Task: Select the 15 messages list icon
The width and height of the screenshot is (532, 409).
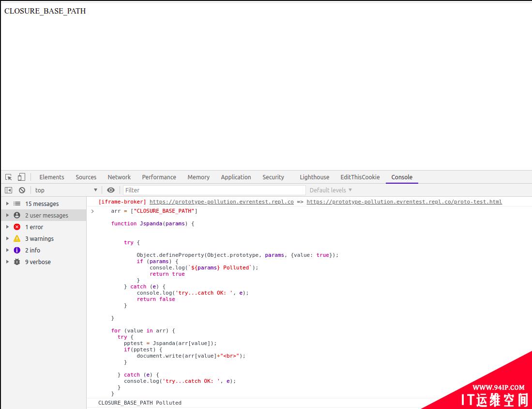Action: coord(17,204)
